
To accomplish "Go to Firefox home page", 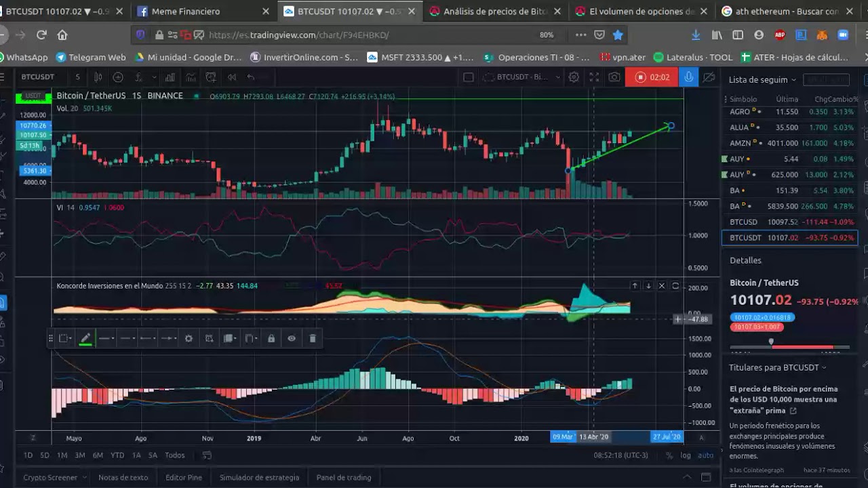I will pyautogui.click(x=62, y=35).
